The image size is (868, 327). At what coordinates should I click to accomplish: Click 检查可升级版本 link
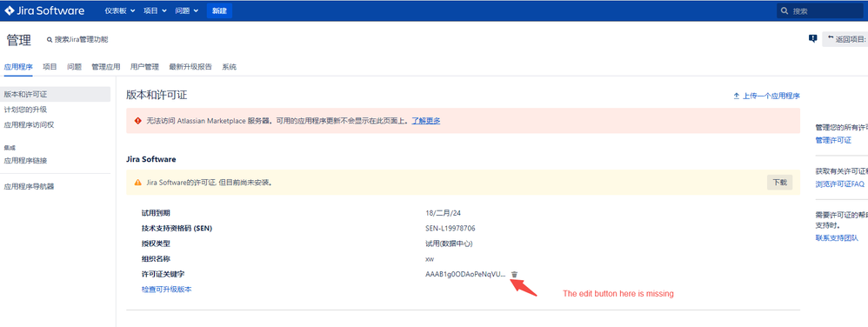pos(167,290)
